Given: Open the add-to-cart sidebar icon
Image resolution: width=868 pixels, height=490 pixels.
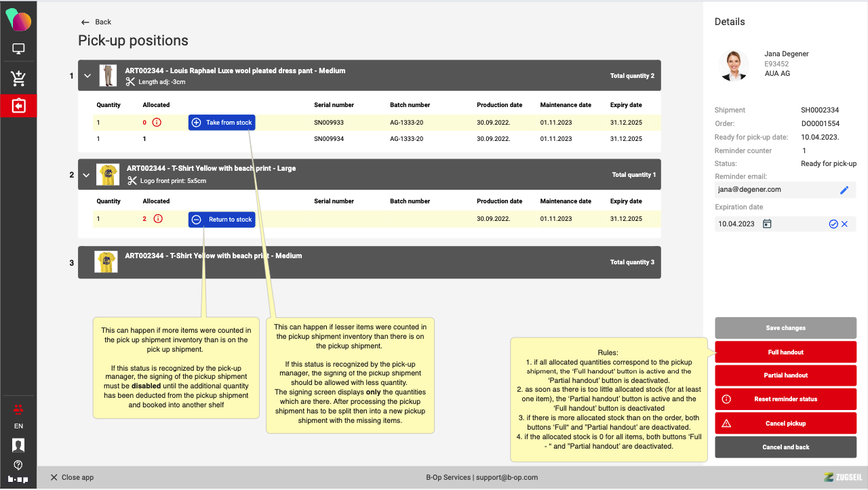Looking at the screenshot, I should [x=18, y=79].
